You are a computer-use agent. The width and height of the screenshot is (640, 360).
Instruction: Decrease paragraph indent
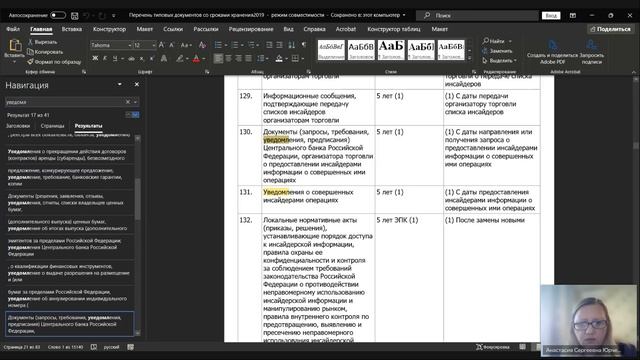269,45
